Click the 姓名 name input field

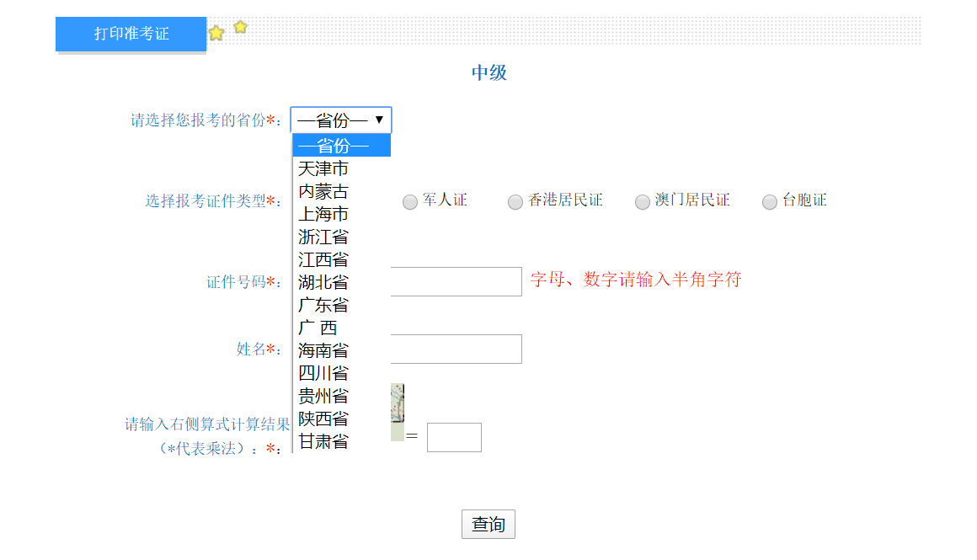[x=457, y=349]
